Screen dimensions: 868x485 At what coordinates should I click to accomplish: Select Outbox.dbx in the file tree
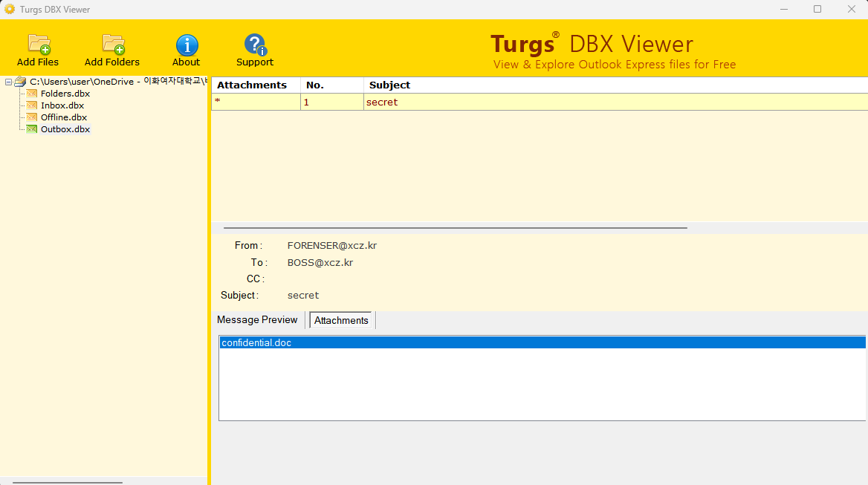[65, 128]
